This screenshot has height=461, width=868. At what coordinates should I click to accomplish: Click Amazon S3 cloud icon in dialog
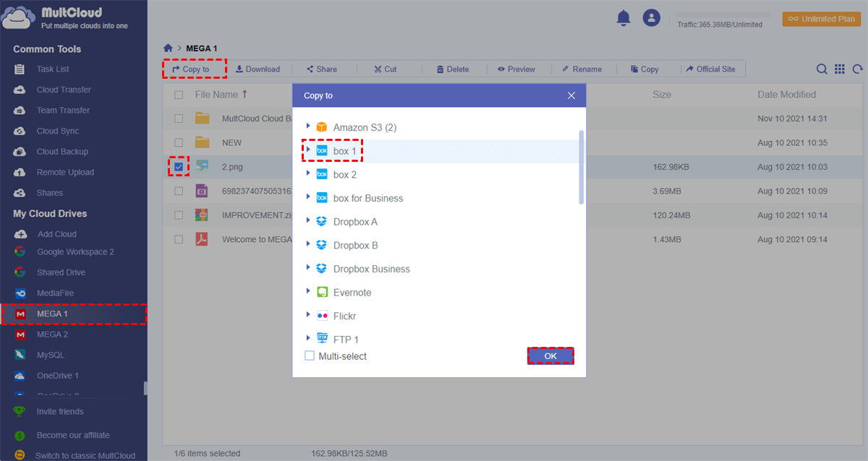pos(322,127)
